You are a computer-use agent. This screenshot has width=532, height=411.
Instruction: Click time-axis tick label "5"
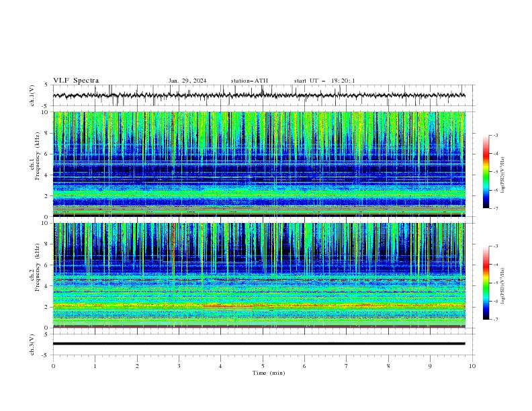[x=263, y=366]
